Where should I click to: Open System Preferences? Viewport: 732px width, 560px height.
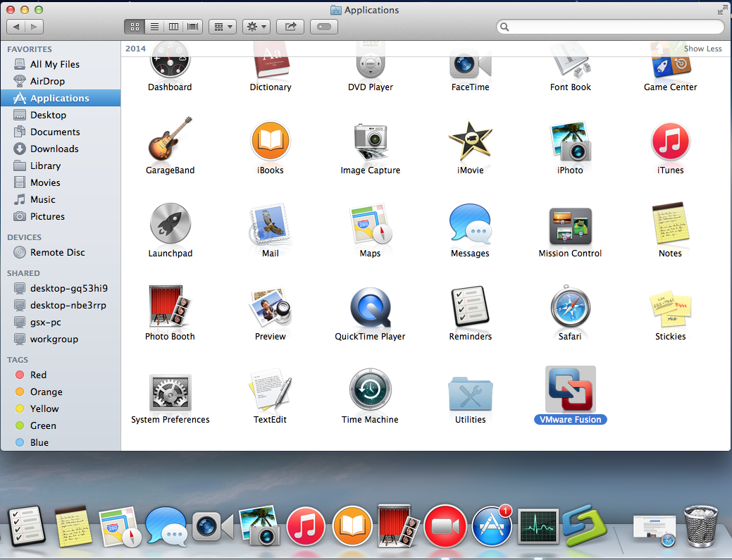pos(170,389)
